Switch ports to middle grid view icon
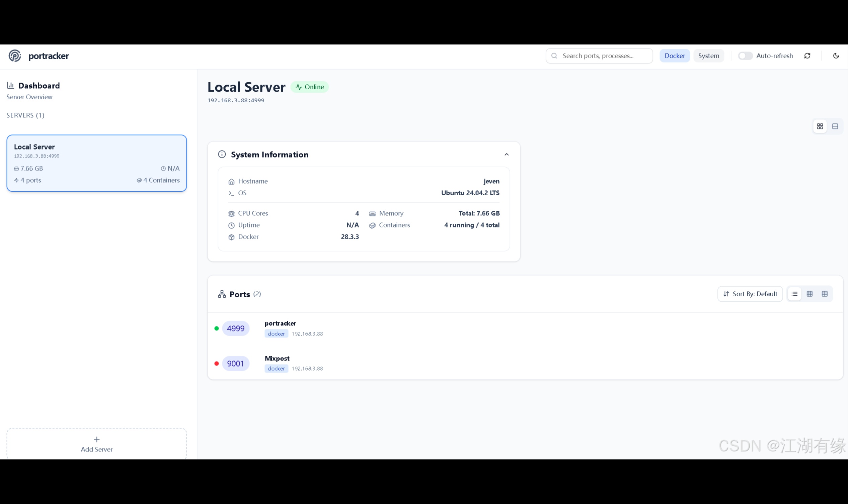This screenshot has height=504, width=848. click(810, 294)
